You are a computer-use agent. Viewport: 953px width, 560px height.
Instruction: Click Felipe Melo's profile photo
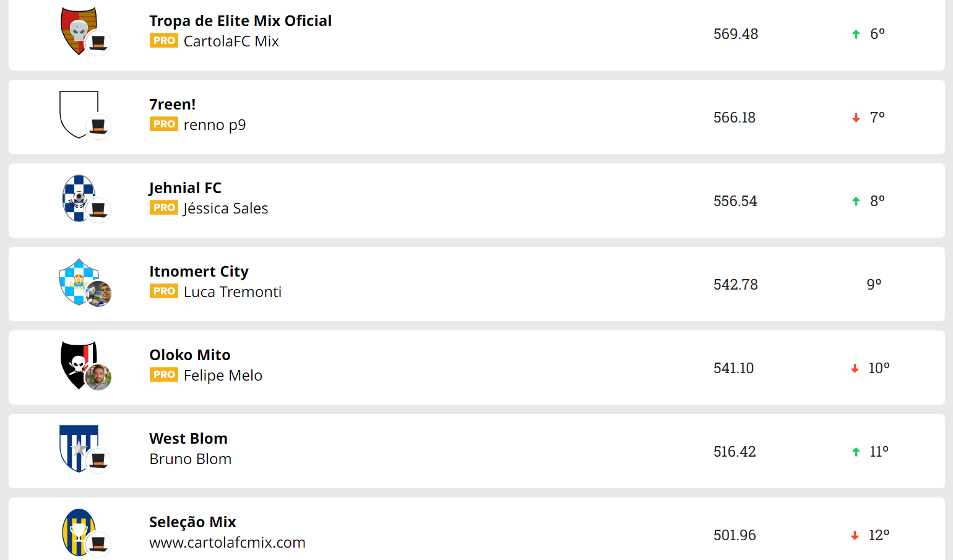coord(98,377)
